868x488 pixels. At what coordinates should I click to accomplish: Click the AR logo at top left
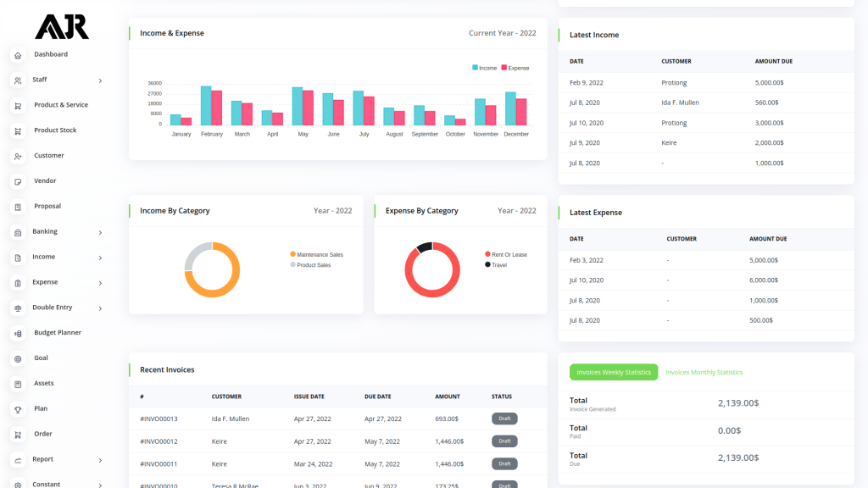[61, 26]
